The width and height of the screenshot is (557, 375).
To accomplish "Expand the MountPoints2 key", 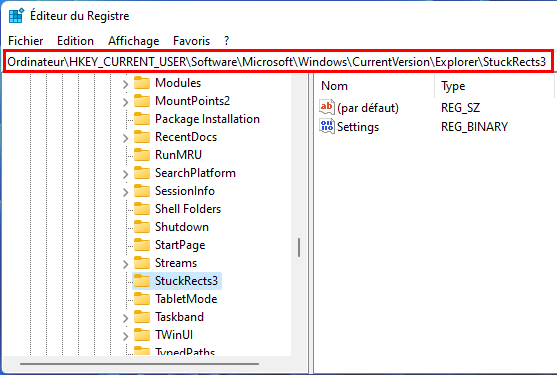I will [x=125, y=102].
